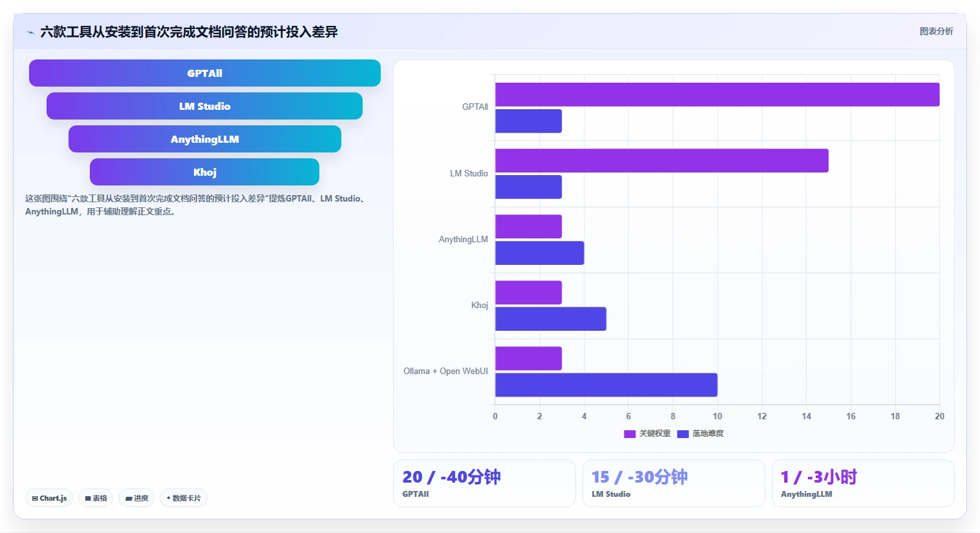
Task: Click the description paragraph starting 这张图围绕
Action: [197, 205]
